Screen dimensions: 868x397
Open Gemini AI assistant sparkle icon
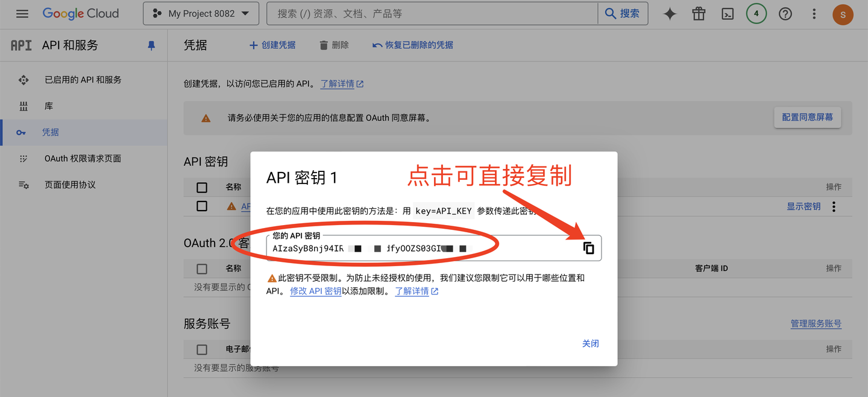670,14
